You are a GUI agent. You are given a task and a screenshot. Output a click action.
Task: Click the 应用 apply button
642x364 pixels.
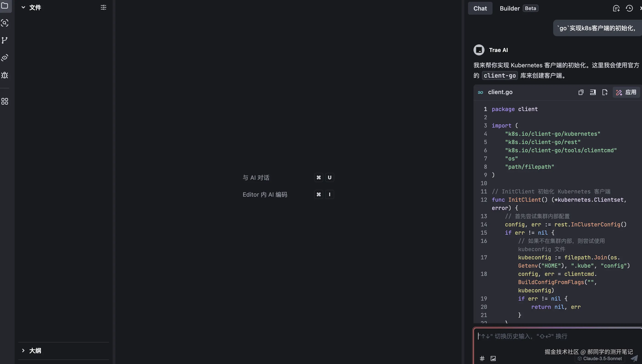pyautogui.click(x=626, y=92)
